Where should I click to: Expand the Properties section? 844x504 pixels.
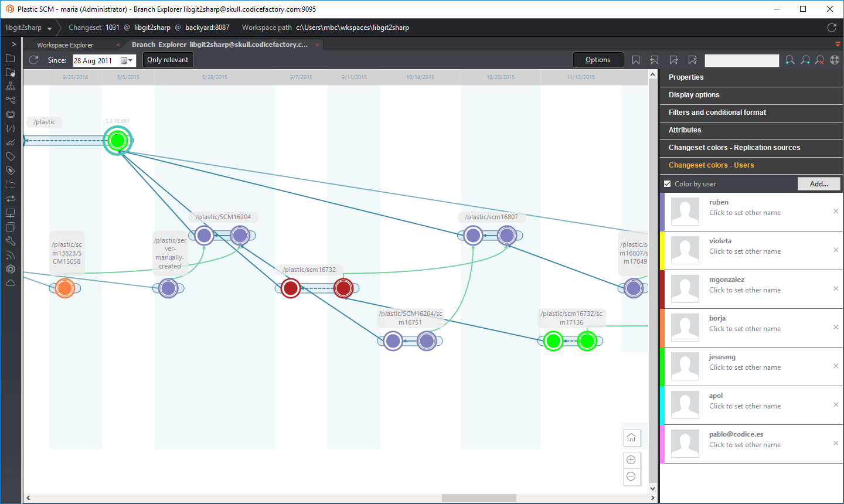click(x=751, y=77)
